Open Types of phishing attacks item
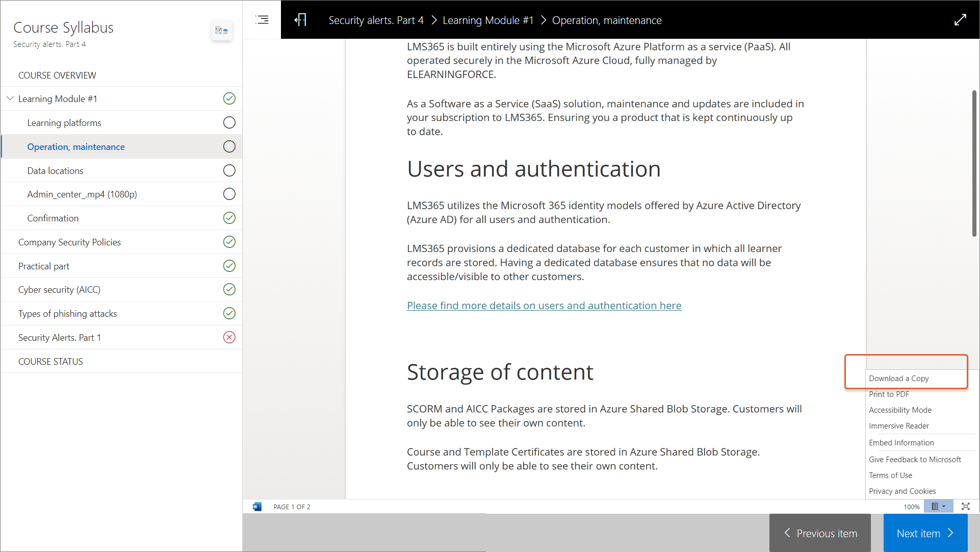Image resolution: width=980 pixels, height=552 pixels. 121,313
